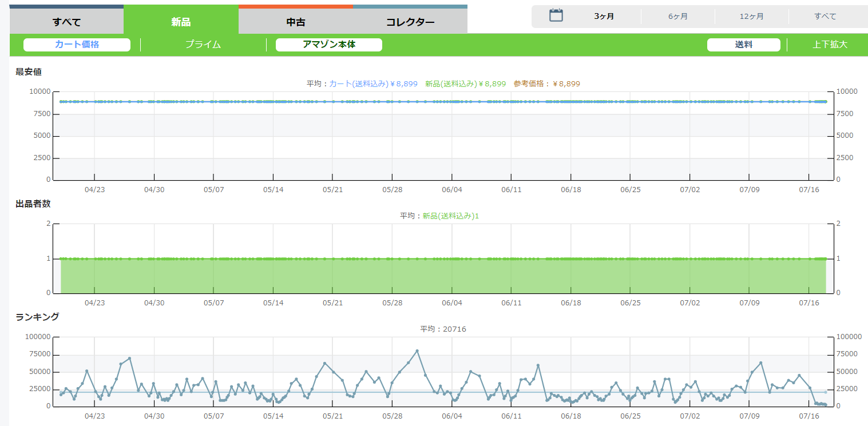Select the 3ヶ月 time range
The width and height of the screenshot is (868, 426).
pyautogui.click(x=604, y=16)
